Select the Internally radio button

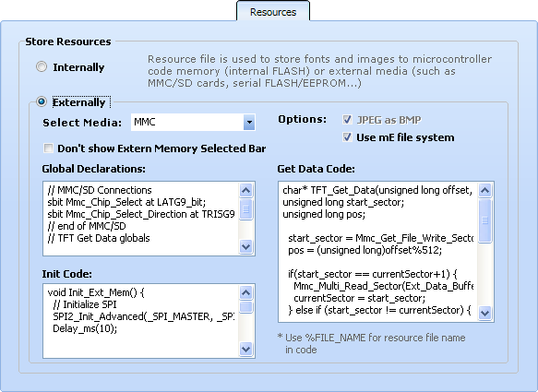(42, 66)
